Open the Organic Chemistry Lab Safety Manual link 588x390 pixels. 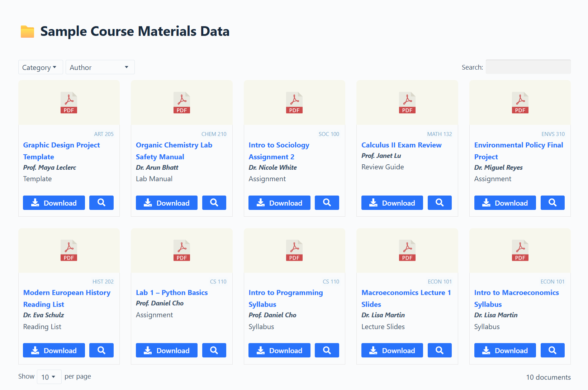(x=174, y=151)
